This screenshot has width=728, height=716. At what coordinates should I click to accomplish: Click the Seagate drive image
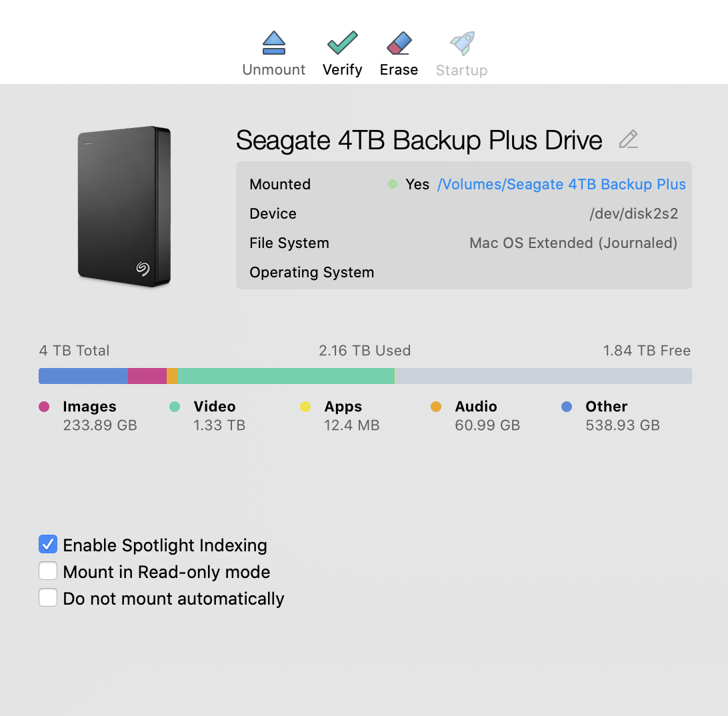[125, 206]
